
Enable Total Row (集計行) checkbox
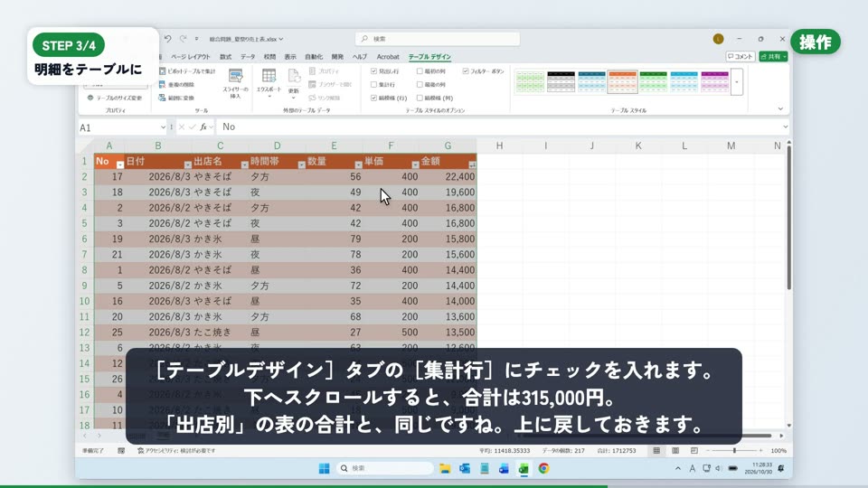(373, 85)
